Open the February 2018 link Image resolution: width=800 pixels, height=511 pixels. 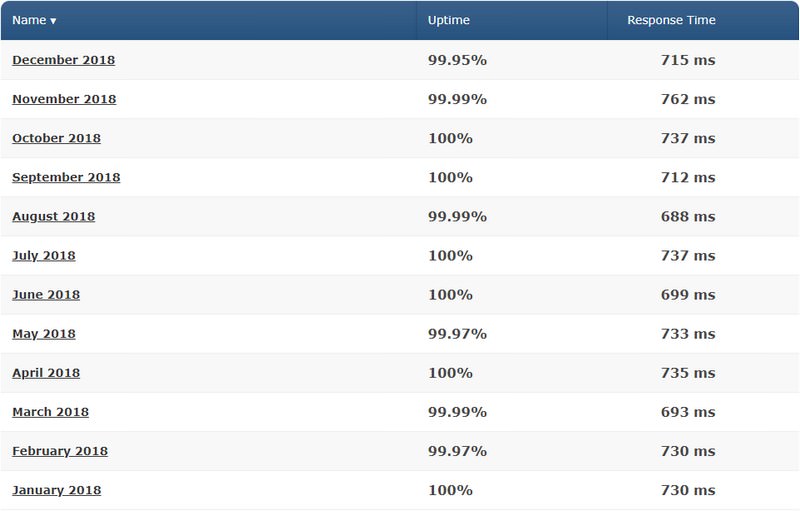click(60, 450)
